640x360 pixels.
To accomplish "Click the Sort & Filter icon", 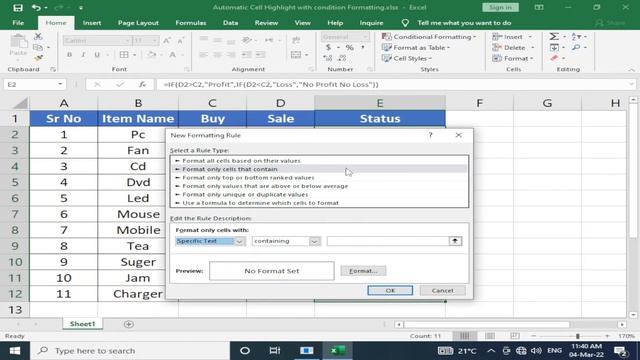I will [x=576, y=37].
